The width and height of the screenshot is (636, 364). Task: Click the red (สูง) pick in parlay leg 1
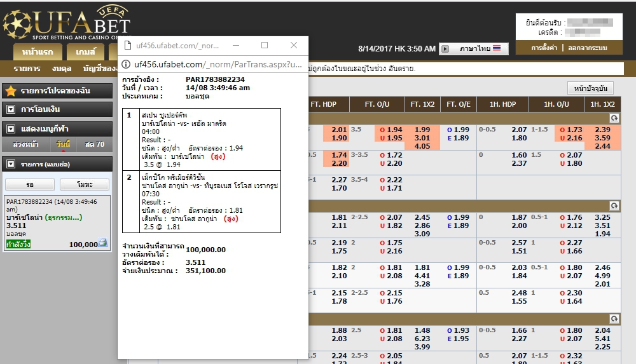click(x=218, y=156)
